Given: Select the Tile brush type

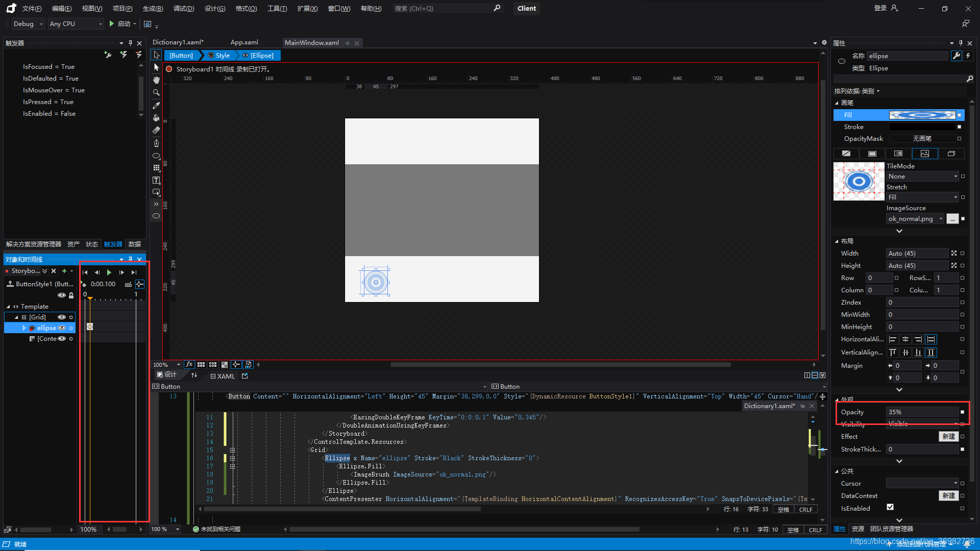Looking at the screenshot, I should pos(925,154).
